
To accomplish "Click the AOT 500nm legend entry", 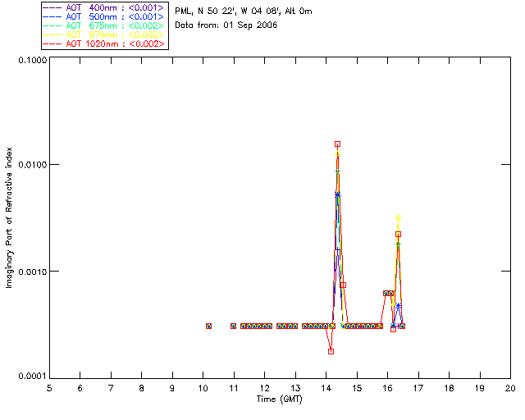I will 104,16.
